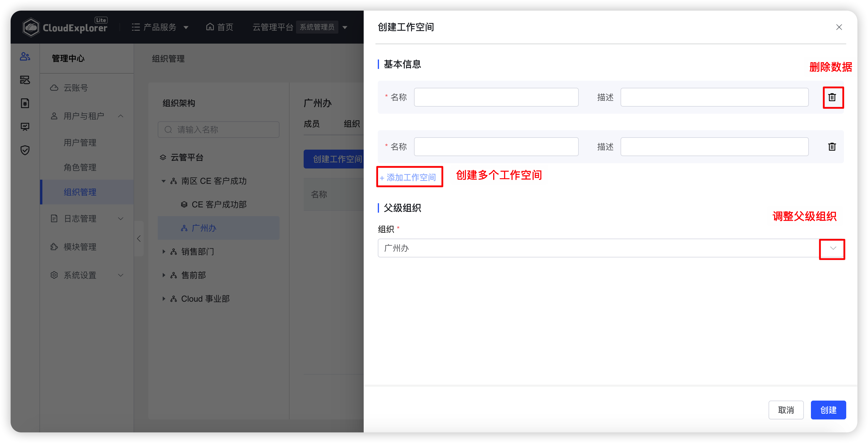The height and width of the screenshot is (443, 868).
Task: Select the monitoring screen icon in left rail
Action: pyautogui.click(x=25, y=127)
